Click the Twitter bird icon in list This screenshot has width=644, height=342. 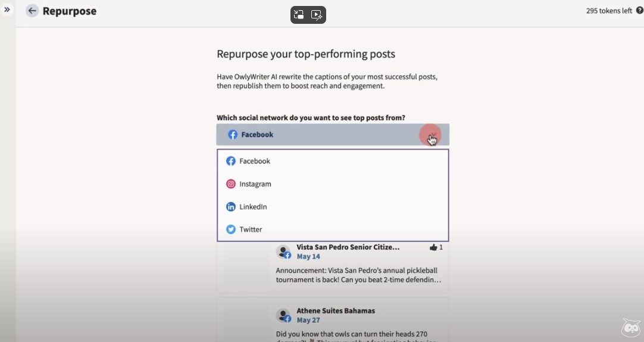click(231, 229)
